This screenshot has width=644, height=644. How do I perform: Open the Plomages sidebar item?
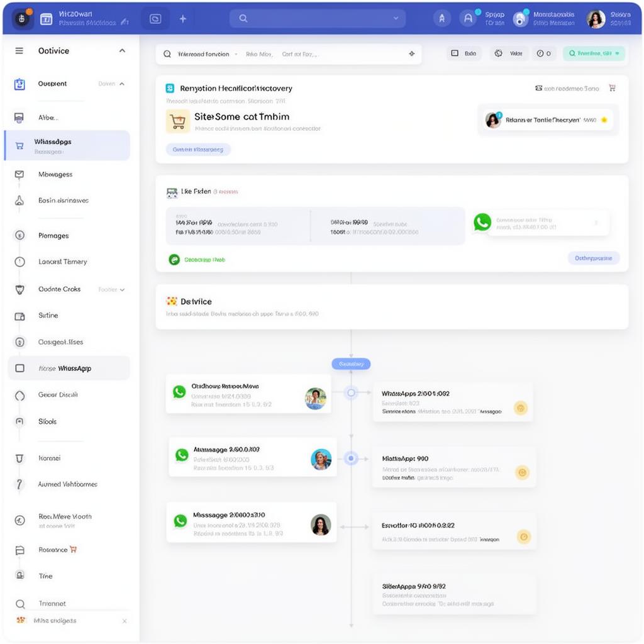point(53,235)
